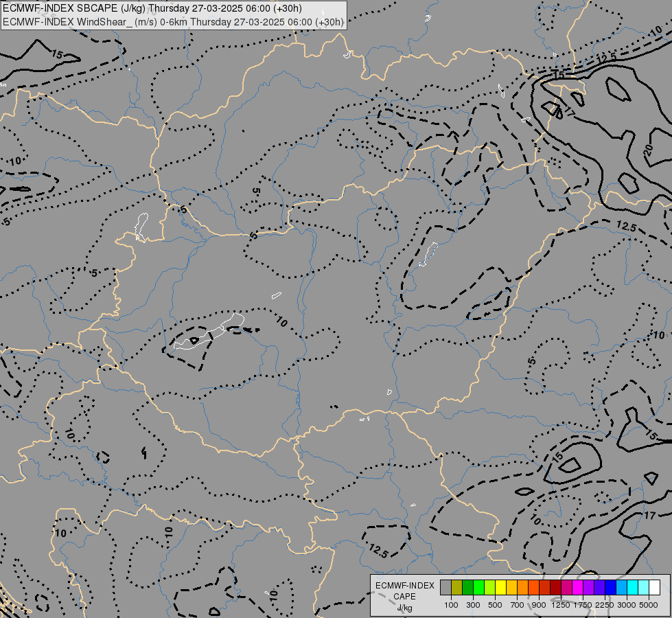Select the pale light-cyan legend swatch
This screenshot has height=618, width=672.
click(644, 587)
